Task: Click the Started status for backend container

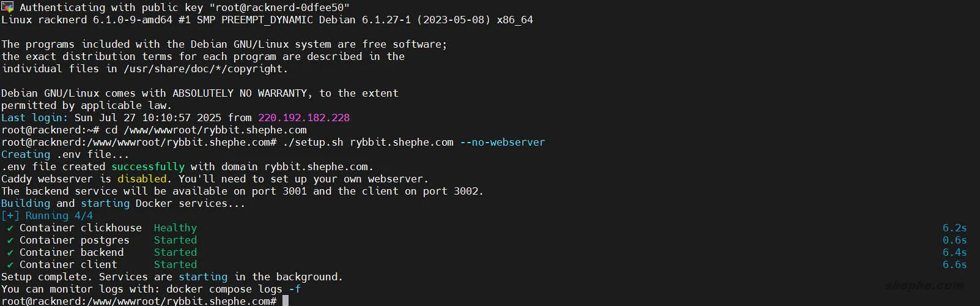Action: pyautogui.click(x=175, y=252)
